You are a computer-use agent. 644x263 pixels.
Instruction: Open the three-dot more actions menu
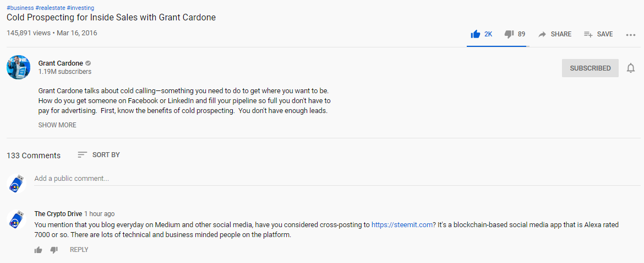[x=631, y=35]
